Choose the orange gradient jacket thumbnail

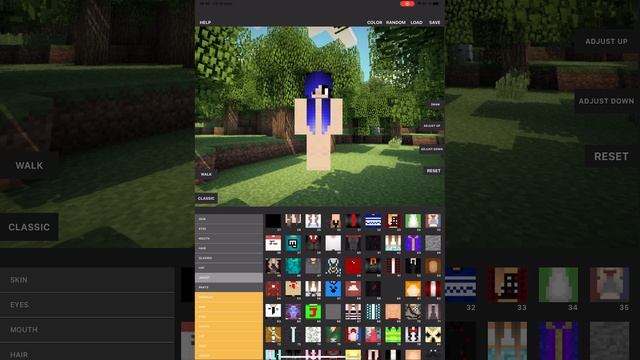(413, 289)
